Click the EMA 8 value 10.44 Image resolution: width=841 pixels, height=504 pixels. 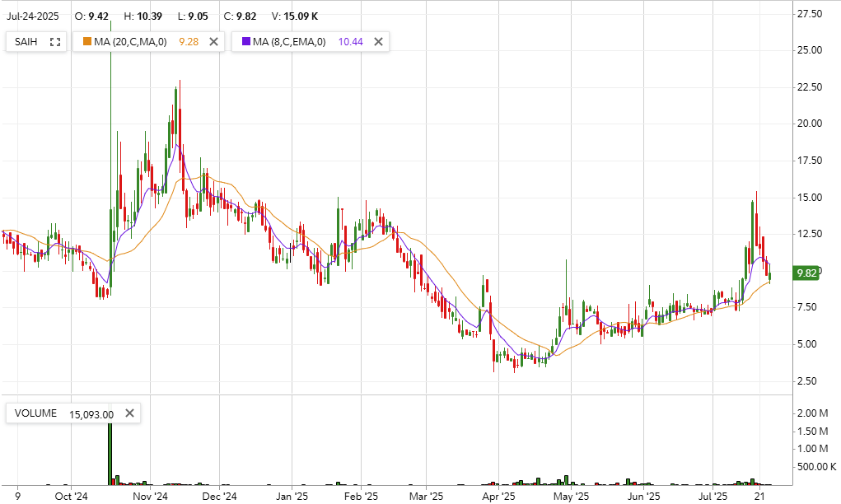351,42
